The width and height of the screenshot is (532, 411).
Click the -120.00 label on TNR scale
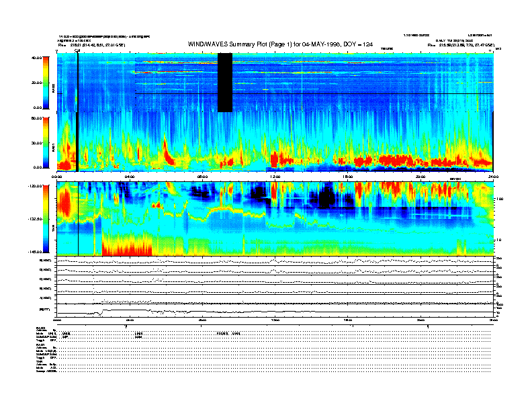35,186
